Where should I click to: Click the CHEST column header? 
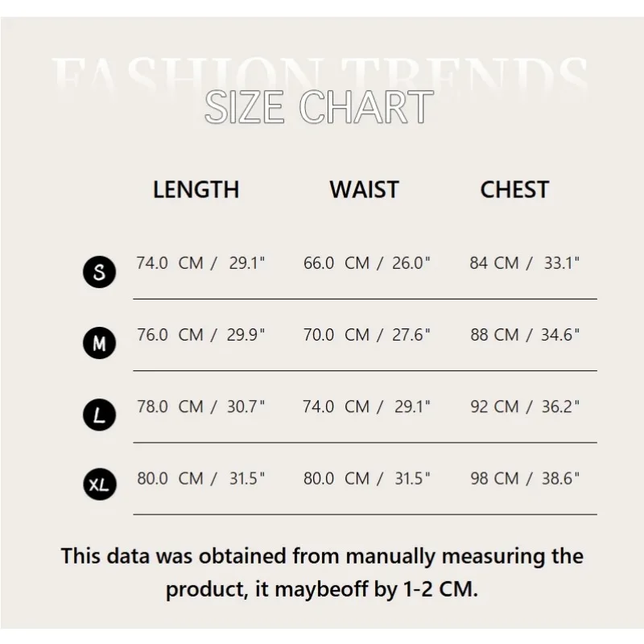point(514,190)
